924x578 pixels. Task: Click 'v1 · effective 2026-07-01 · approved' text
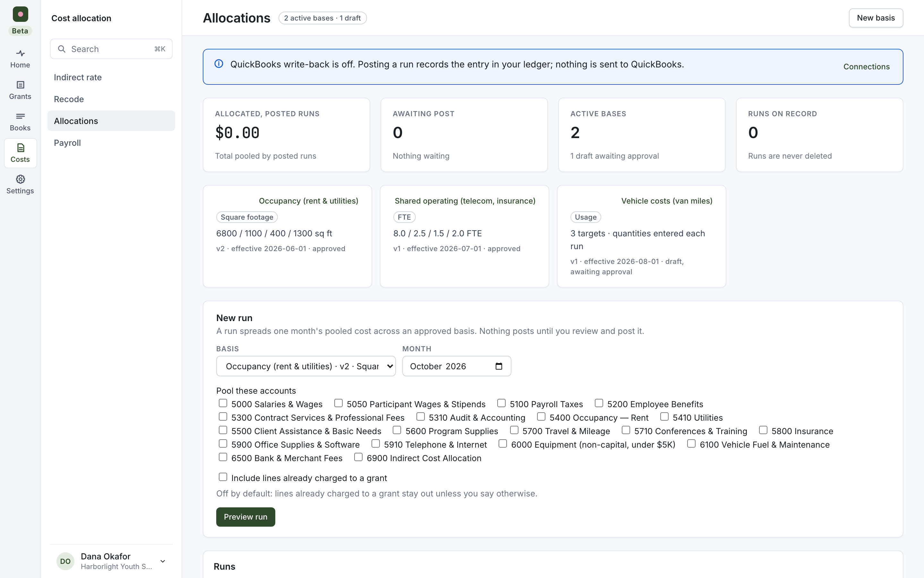click(457, 249)
